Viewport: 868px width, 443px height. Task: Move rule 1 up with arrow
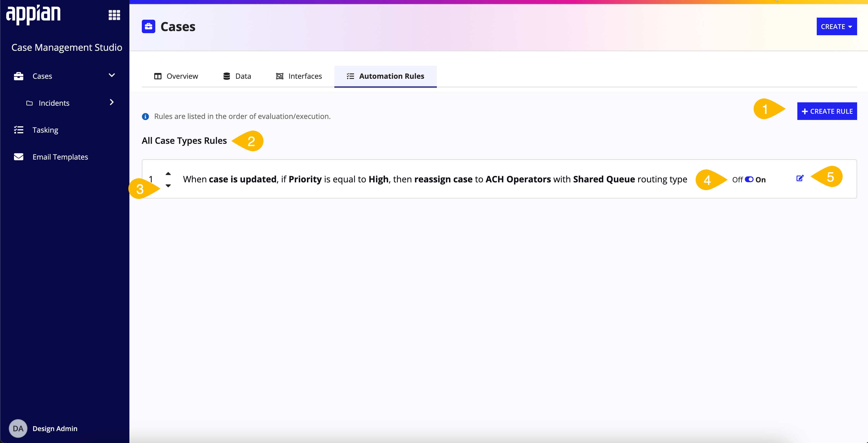point(168,173)
